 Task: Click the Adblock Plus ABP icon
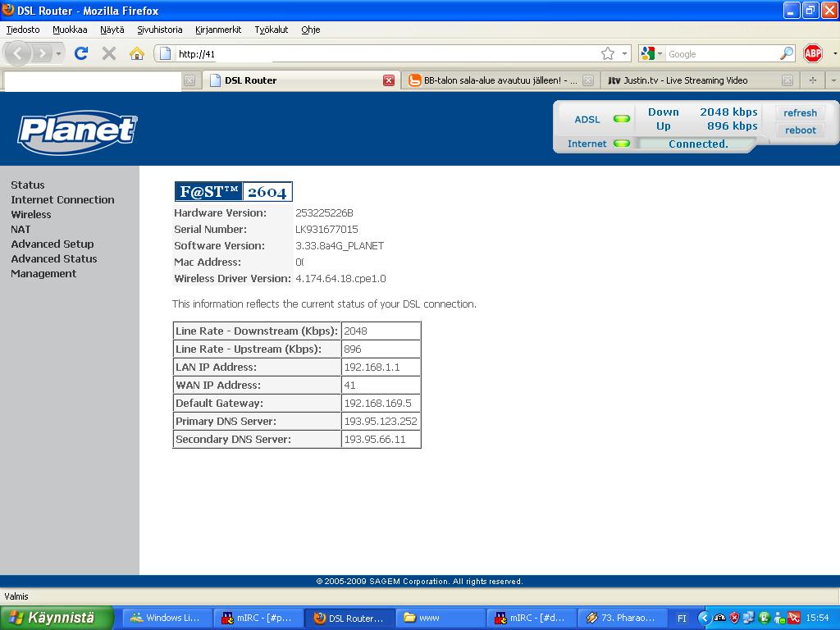(813, 53)
